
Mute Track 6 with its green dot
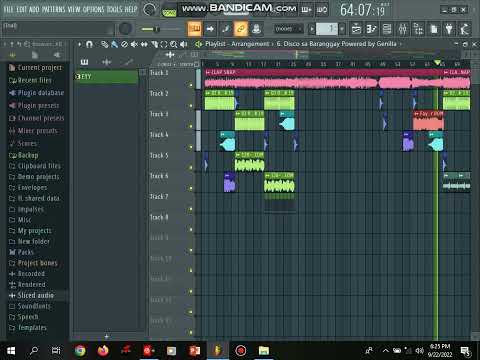(191, 188)
